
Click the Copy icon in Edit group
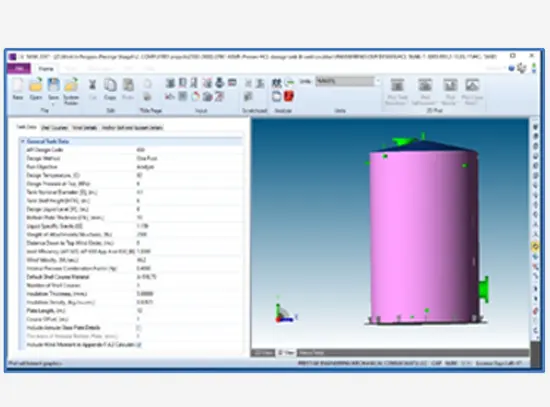point(110,85)
